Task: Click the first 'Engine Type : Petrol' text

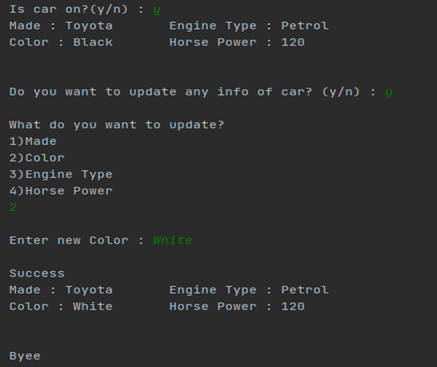Action: click(x=249, y=26)
